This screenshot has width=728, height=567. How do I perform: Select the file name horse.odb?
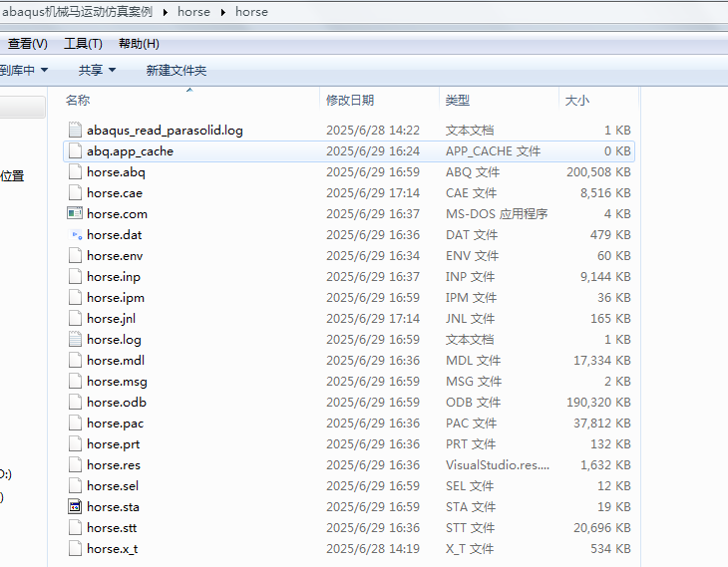(x=117, y=403)
